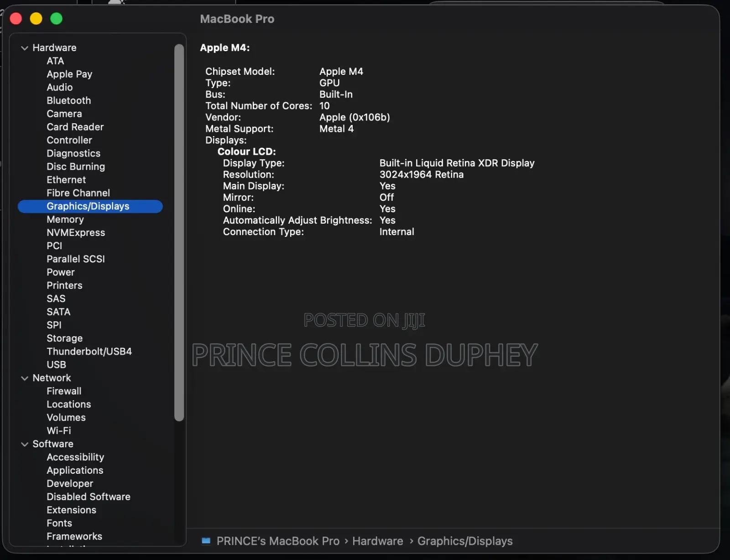The image size is (730, 560).
Task: Open Frameworks under Software
Action: [74, 537]
